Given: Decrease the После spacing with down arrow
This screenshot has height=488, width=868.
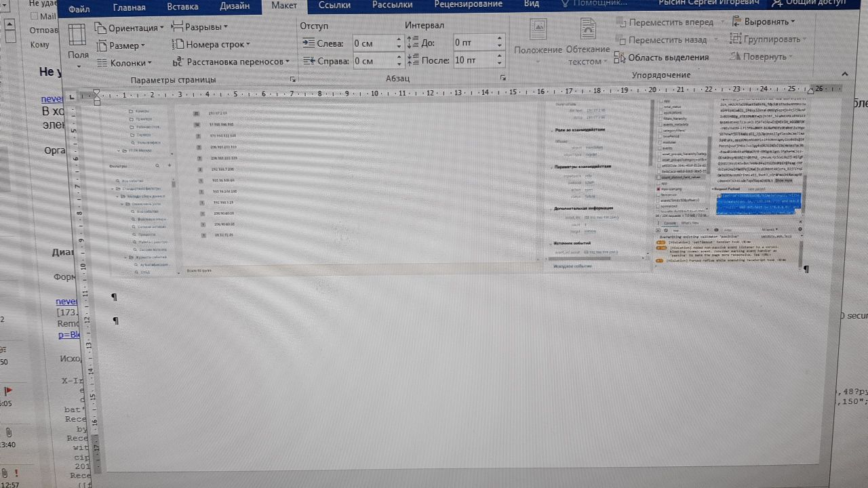Looking at the screenshot, I should click(x=500, y=64).
